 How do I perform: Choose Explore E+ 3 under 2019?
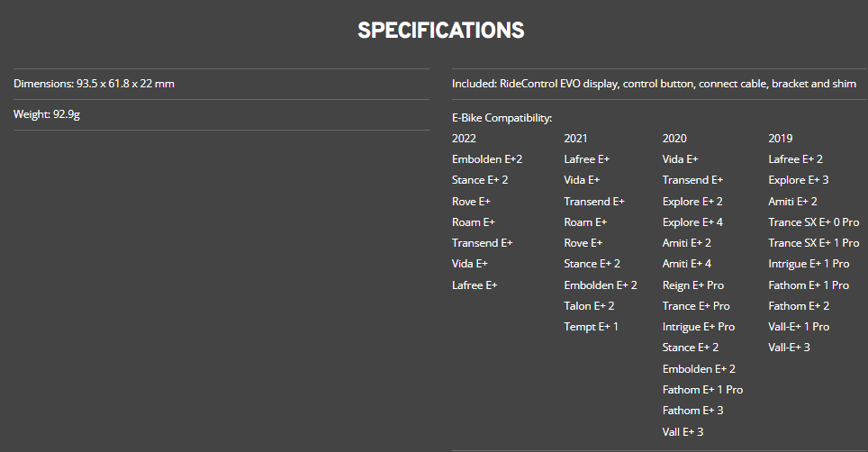799,180
